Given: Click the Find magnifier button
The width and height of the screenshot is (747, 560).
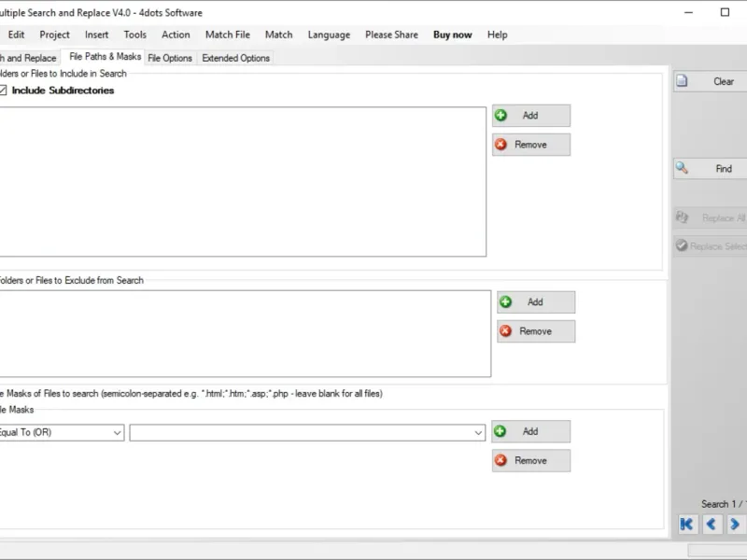Looking at the screenshot, I should (x=710, y=169).
